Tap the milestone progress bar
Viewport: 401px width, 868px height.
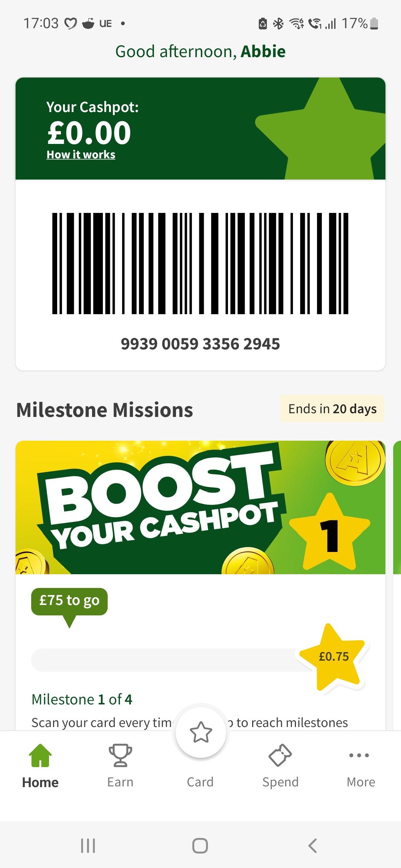coord(167,660)
